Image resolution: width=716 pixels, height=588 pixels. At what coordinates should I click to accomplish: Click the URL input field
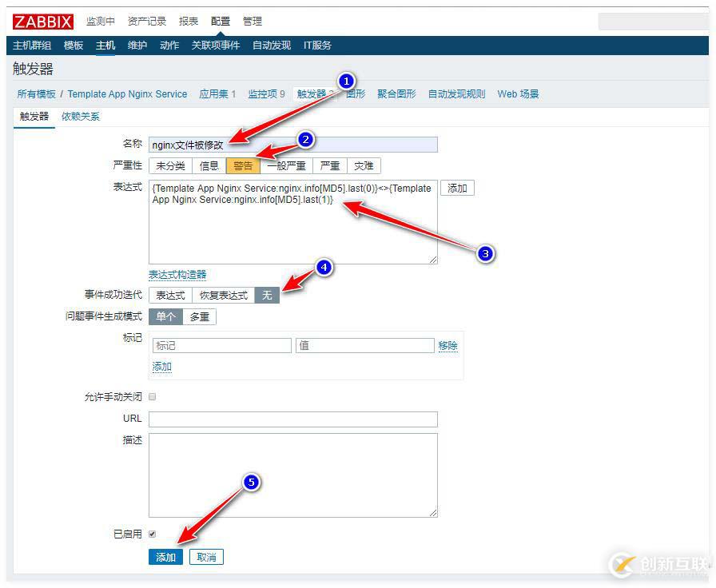click(x=293, y=419)
